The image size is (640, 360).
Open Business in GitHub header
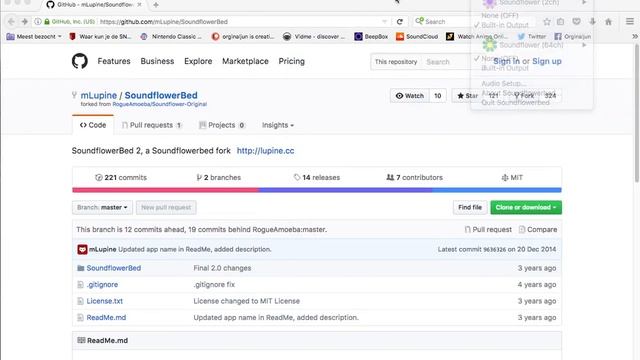pos(157,61)
